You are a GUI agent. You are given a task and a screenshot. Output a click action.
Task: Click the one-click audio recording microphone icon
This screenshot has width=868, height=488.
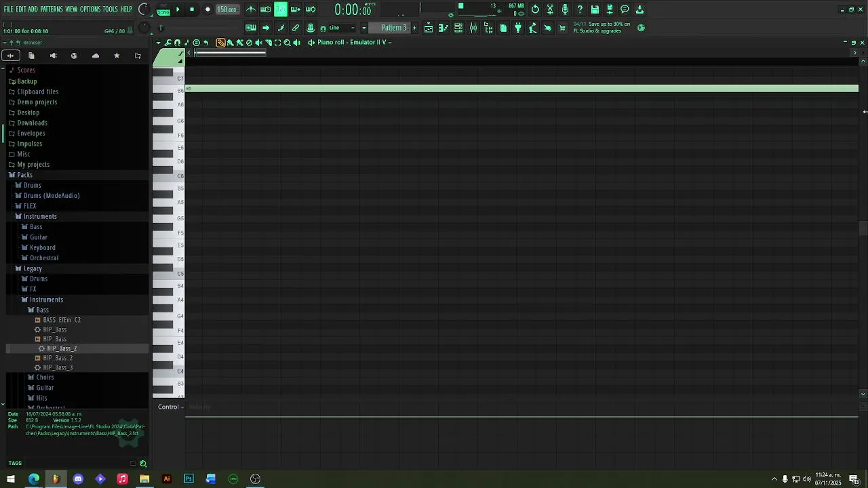coord(565,9)
